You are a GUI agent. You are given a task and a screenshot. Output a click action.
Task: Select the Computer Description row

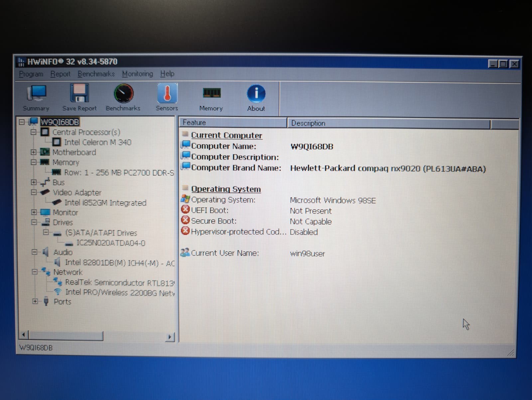point(230,157)
